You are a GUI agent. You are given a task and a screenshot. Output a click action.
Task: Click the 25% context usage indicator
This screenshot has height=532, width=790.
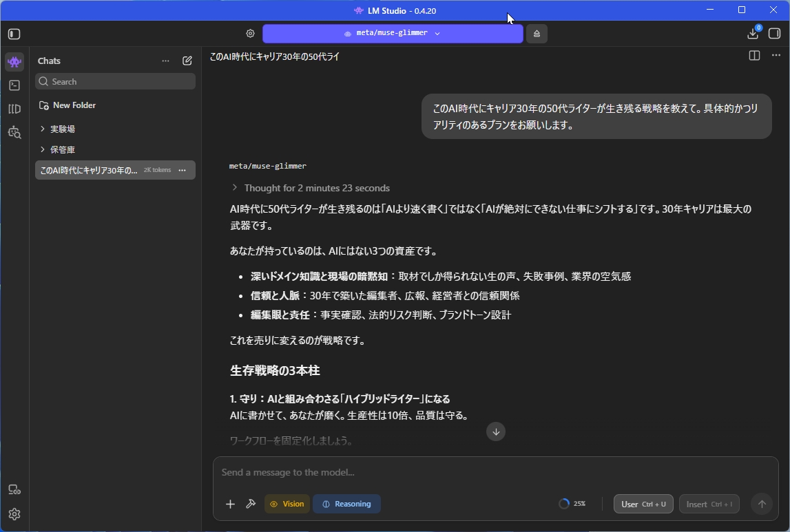pyautogui.click(x=572, y=504)
